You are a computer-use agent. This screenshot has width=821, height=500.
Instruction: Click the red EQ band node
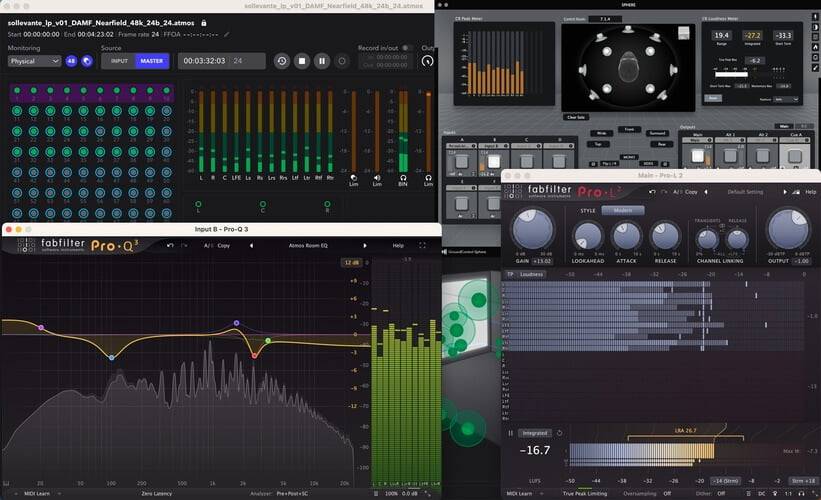coord(254,356)
